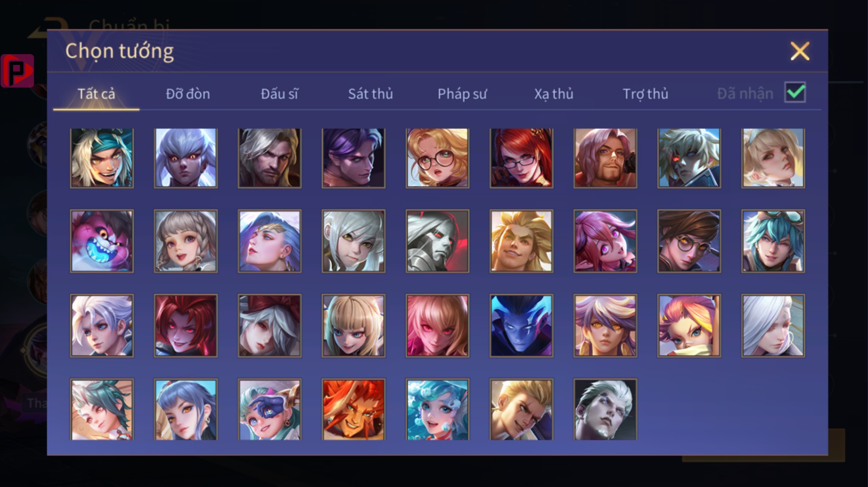Select the purple grinning cat hero portrait

coord(102,241)
